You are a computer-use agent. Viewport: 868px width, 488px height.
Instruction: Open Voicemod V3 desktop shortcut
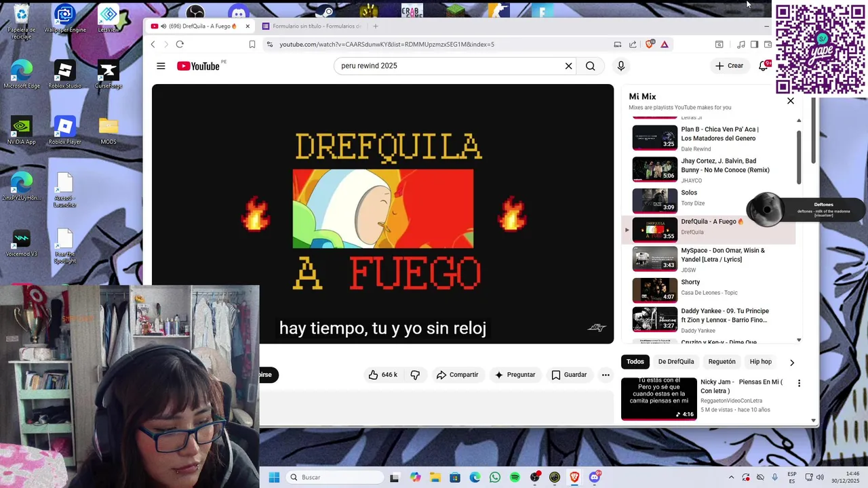click(x=21, y=243)
